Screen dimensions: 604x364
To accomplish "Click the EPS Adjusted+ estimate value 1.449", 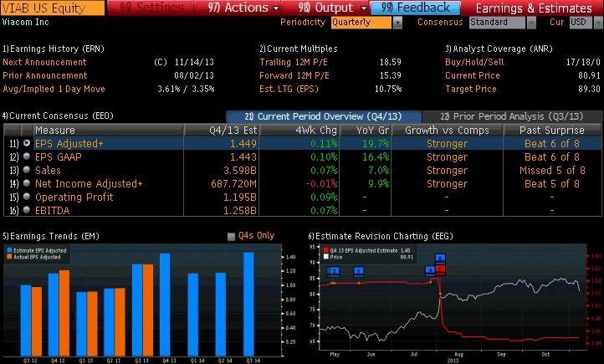I will click(x=243, y=144).
